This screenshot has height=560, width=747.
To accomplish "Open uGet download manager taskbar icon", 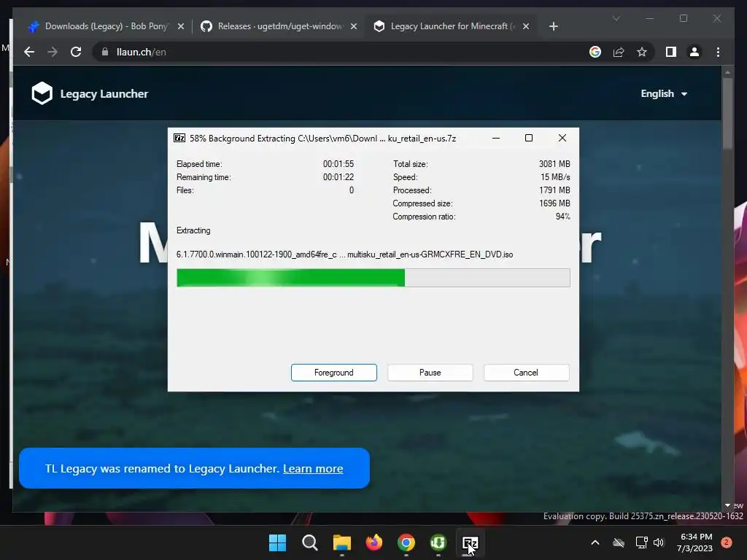I will pyautogui.click(x=438, y=542).
